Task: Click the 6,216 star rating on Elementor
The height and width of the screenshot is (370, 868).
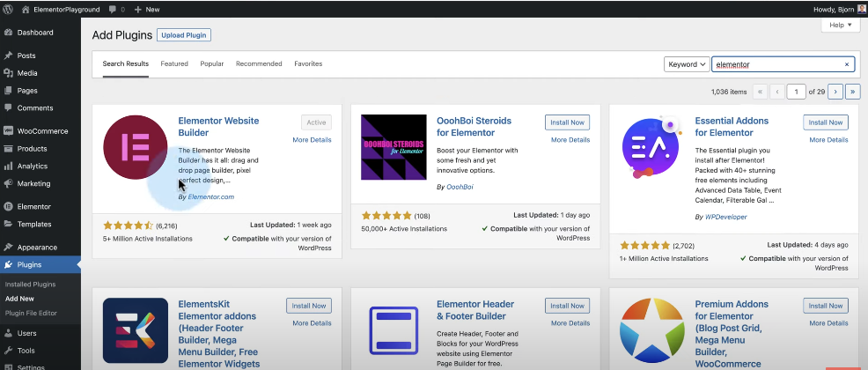Action: [128, 226]
